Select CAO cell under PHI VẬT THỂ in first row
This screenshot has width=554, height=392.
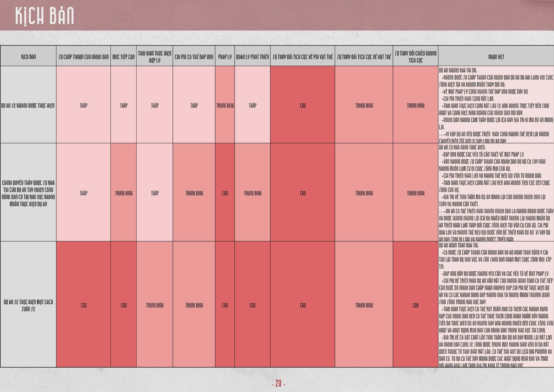coord(303,106)
